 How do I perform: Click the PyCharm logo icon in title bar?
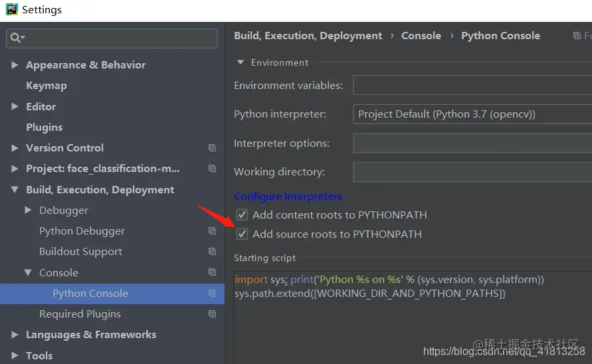pos(11,10)
